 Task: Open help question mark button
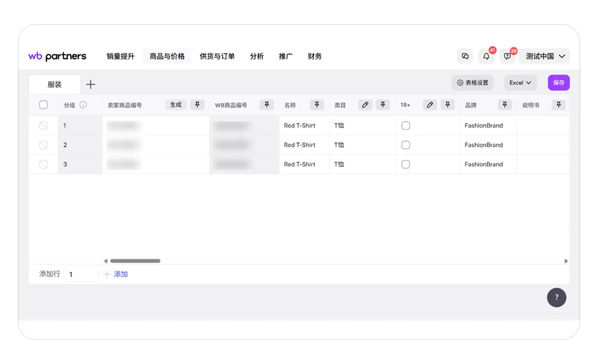[557, 297]
